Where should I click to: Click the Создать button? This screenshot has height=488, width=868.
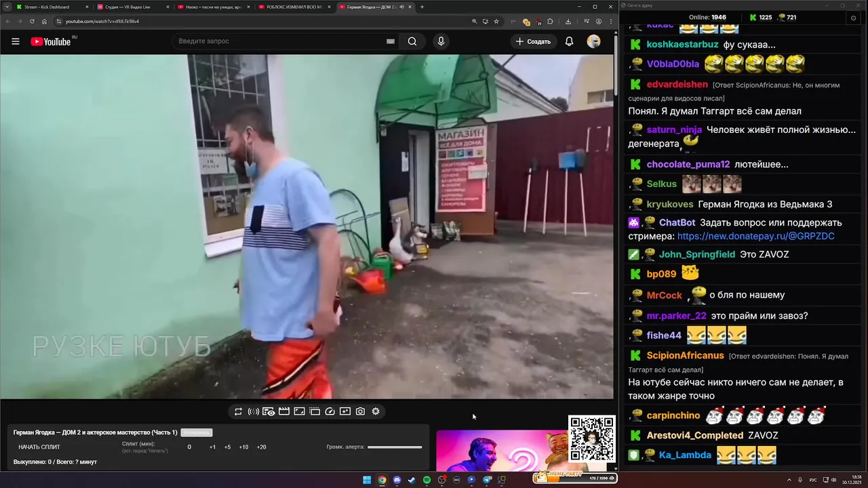pyautogui.click(x=534, y=41)
